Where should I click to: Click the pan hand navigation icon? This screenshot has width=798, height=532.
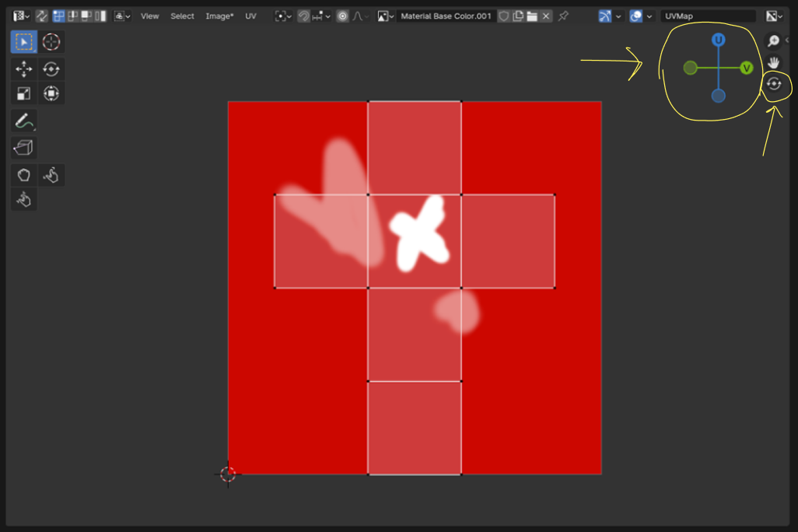tap(774, 63)
